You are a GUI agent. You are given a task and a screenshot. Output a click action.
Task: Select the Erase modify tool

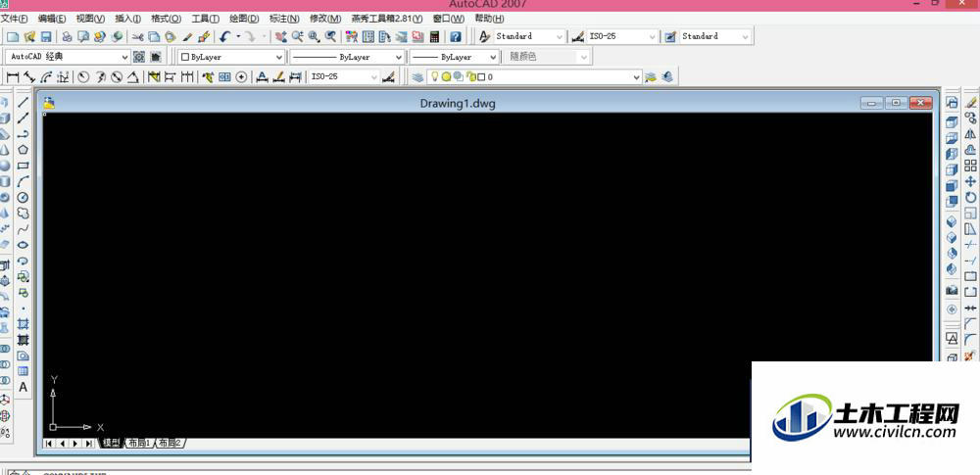coord(970,102)
